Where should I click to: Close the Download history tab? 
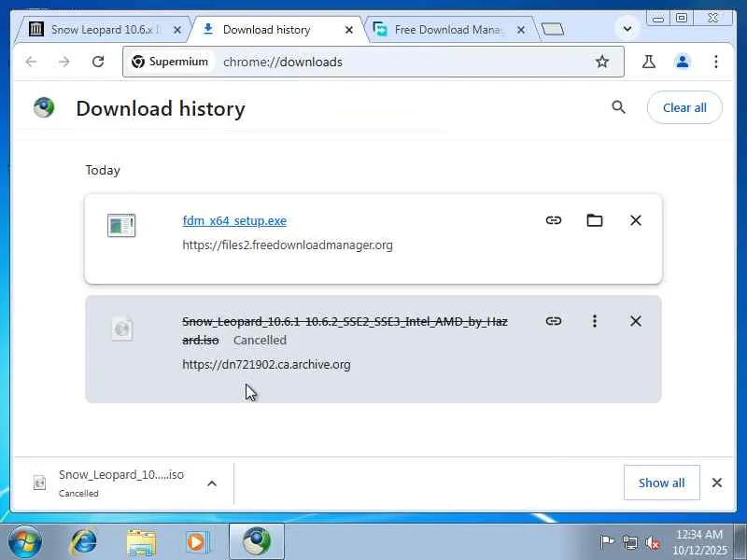(348, 30)
